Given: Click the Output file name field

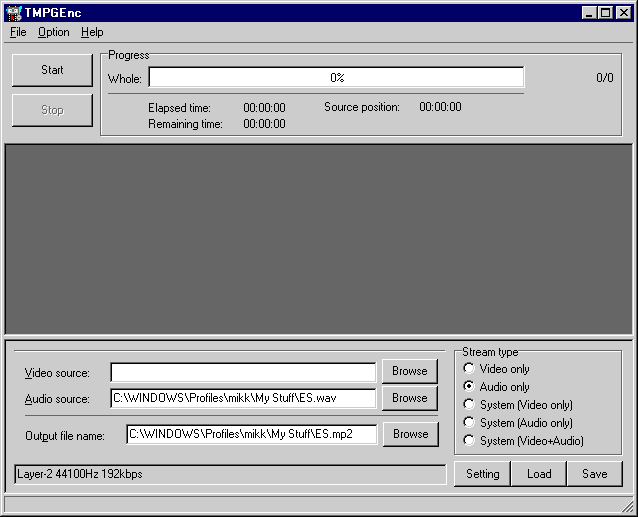Looking at the screenshot, I should click(252, 434).
